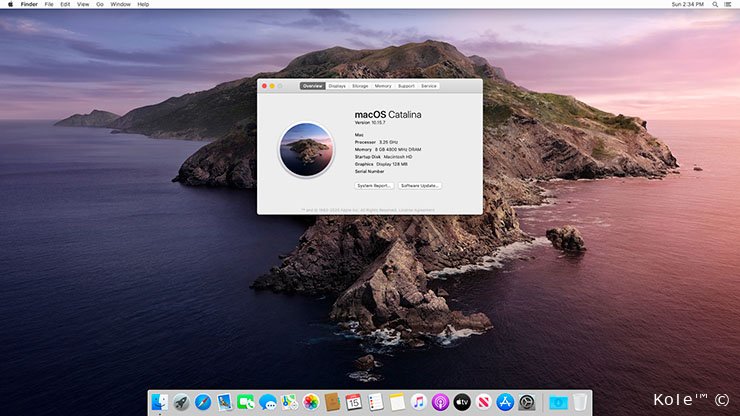Select the Memory tab
The height and width of the screenshot is (416, 740).
[383, 86]
